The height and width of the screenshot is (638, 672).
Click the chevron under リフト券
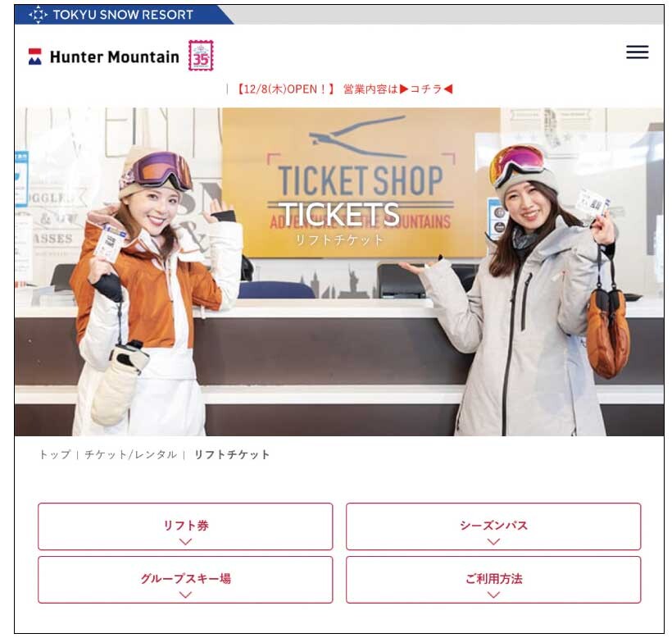coord(185,542)
